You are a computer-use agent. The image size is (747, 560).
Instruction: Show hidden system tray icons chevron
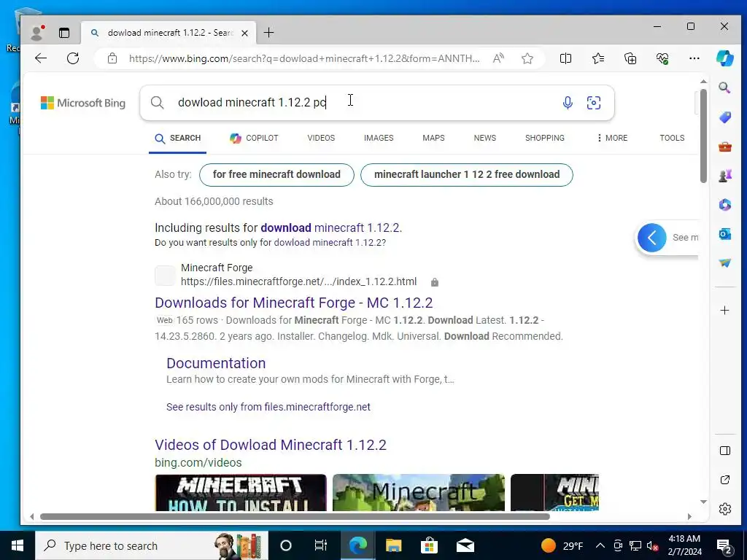[x=600, y=545]
